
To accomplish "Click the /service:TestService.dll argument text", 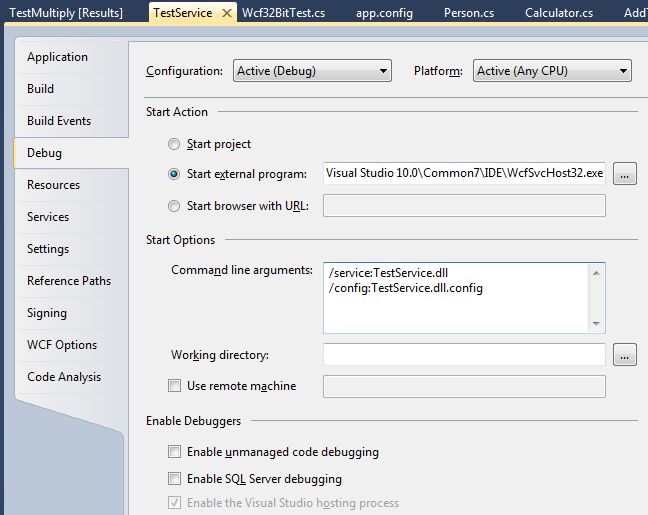I will [x=388, y=273].
